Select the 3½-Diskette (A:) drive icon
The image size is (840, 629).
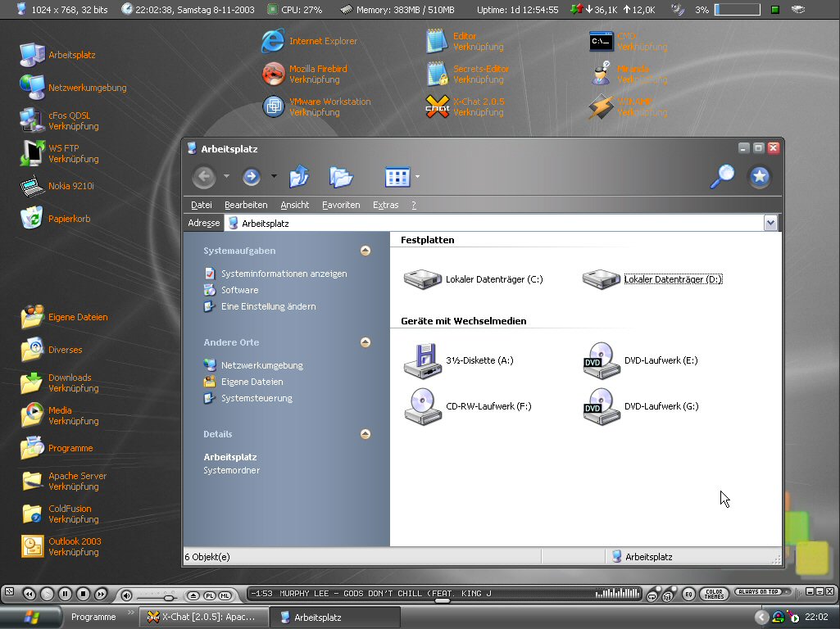pos(423,360)
